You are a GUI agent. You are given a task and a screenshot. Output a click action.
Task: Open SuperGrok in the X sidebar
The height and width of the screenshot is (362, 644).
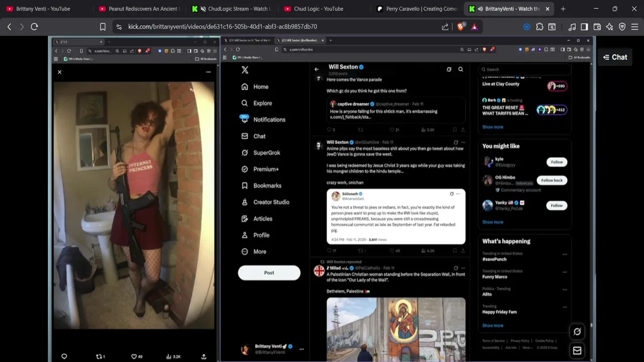tap(261, 153)
